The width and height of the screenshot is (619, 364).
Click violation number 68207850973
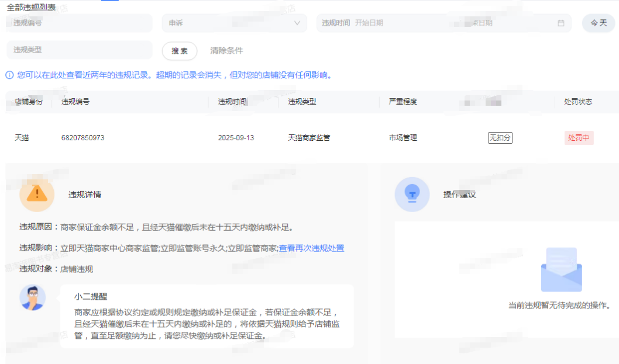click(x=82, y=138)
